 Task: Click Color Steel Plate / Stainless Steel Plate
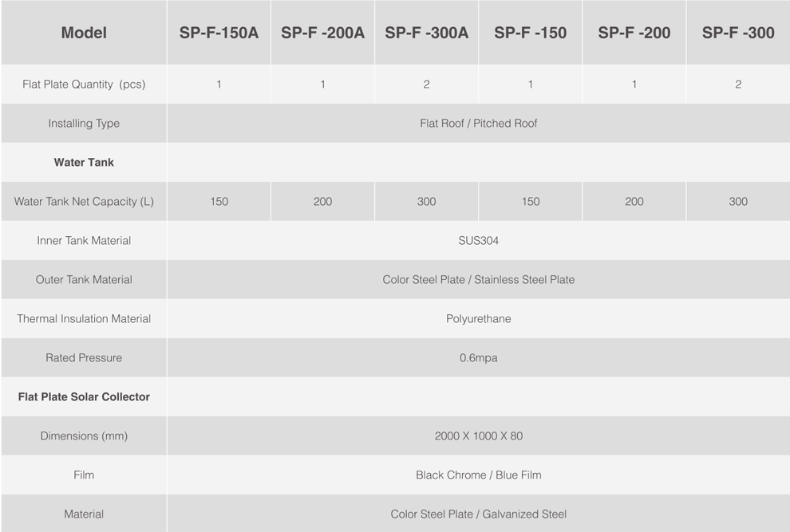479,280
